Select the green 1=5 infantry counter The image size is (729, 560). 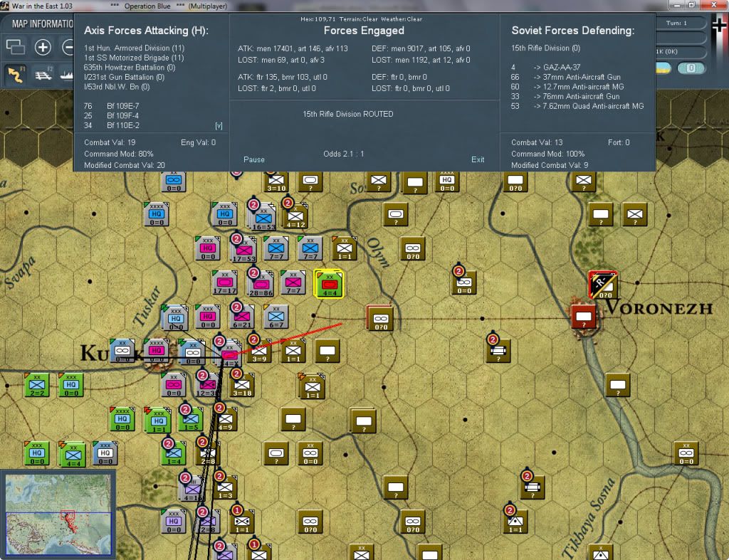coord(191,419)
